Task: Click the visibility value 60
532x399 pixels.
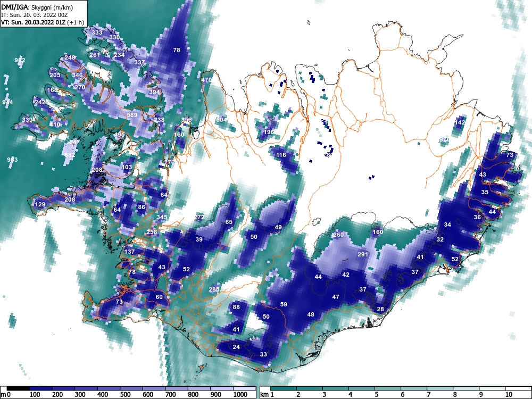Action: pyautogui.click(x=159, y=297)
